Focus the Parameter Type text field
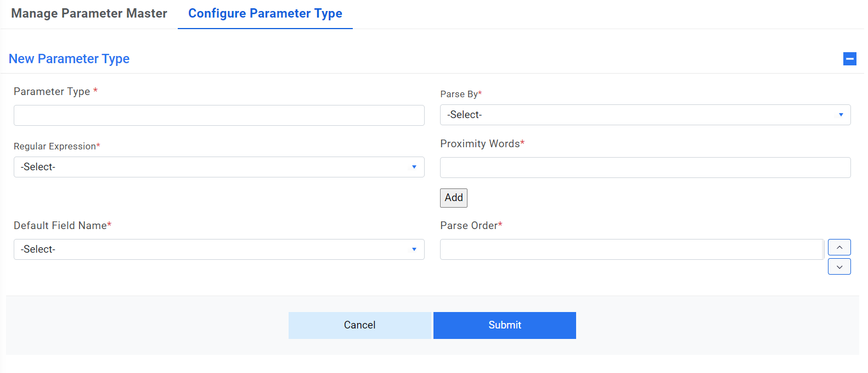868x373 pixels. 219,115
